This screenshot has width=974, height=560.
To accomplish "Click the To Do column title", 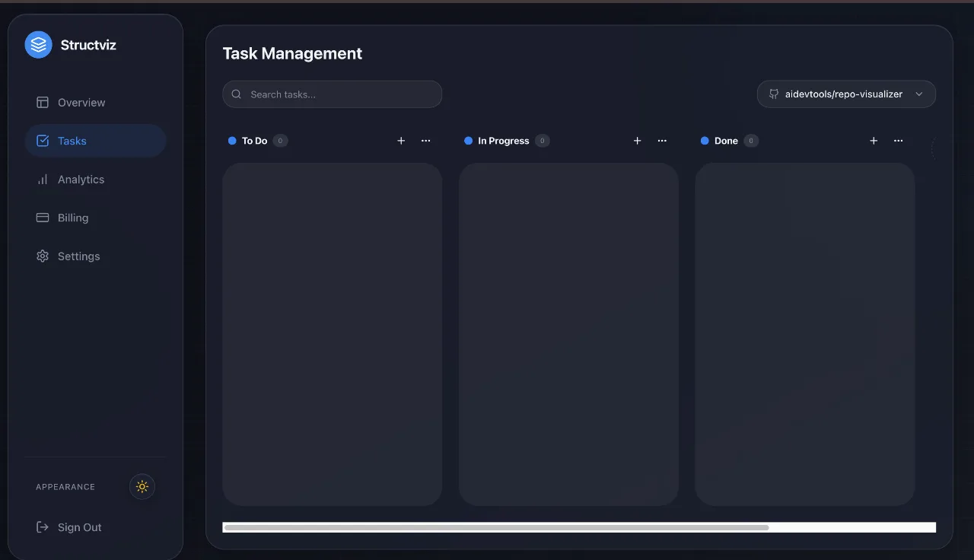I will [x=254, y=141].
